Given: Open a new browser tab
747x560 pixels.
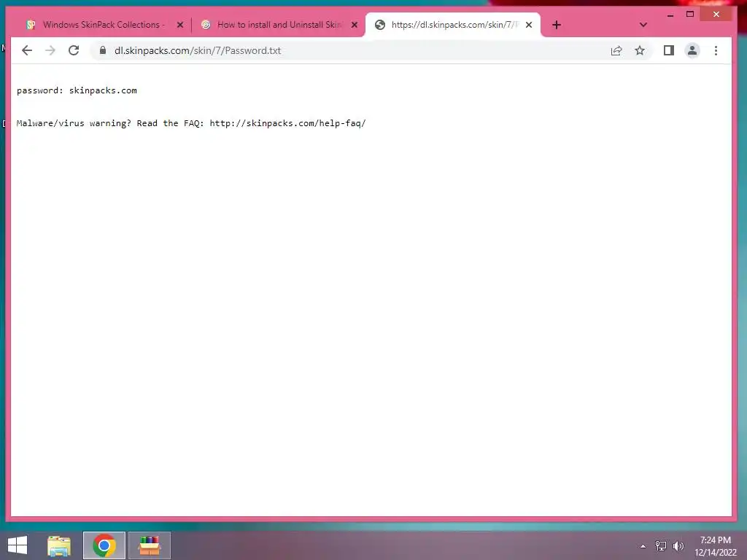Looking at the screenshot, I should click(557, 25).
